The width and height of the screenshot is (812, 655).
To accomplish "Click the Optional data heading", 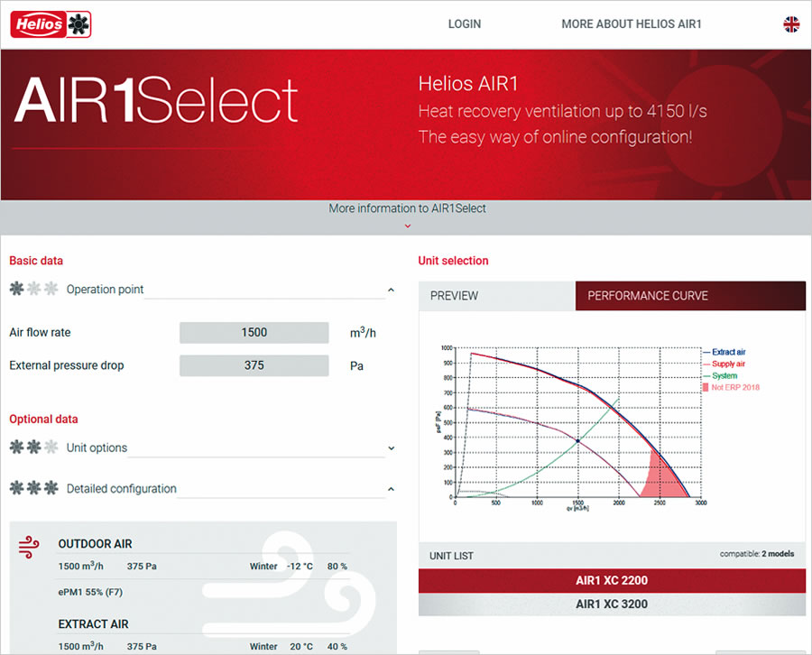I will [x=43, y=419].
